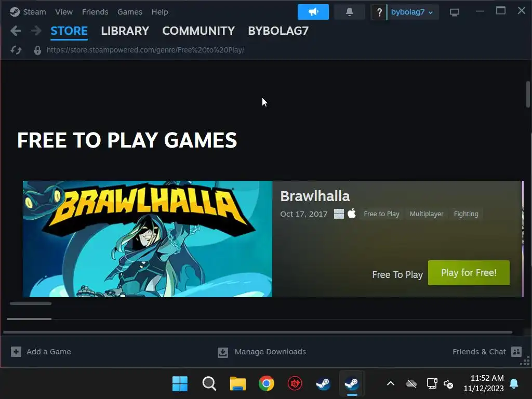532x399 pixels.
Task: Click the OneDrive cloud tray icon
Action: 411,384
